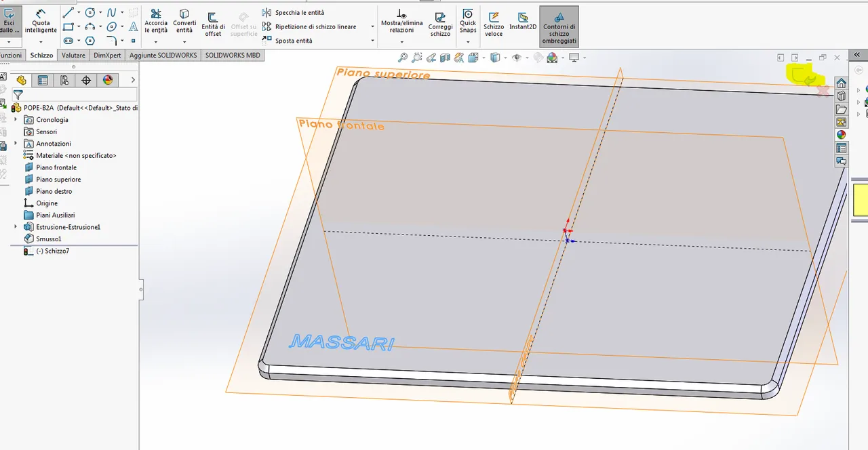Select Smusso1 feature in the tree
The image size is (868, 450).
(x=43, y=239)
